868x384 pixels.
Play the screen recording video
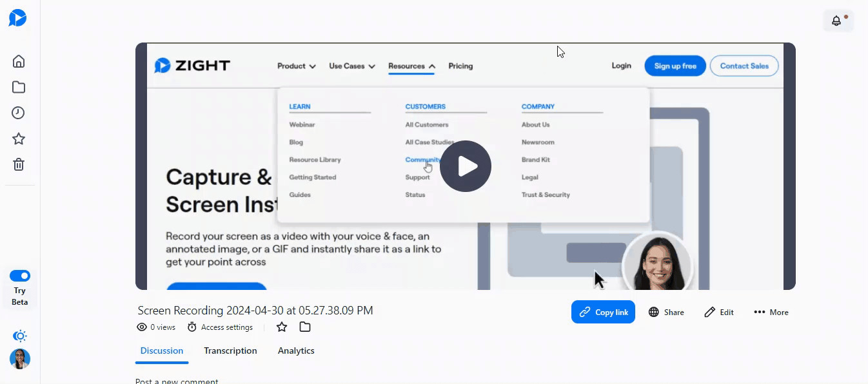[466, 166]
